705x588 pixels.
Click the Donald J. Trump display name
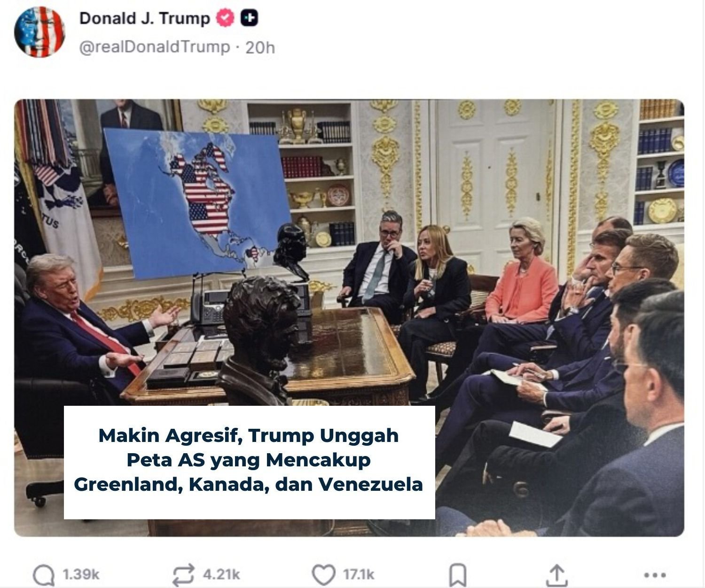pos(144,18)
